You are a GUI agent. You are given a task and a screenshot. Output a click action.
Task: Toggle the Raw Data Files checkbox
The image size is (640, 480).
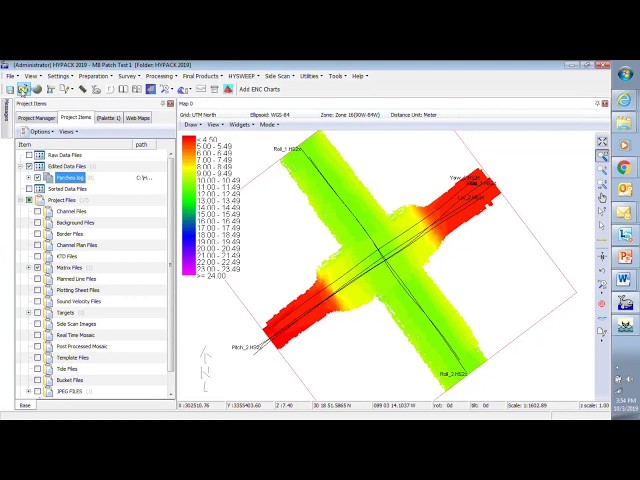point(29,155)
